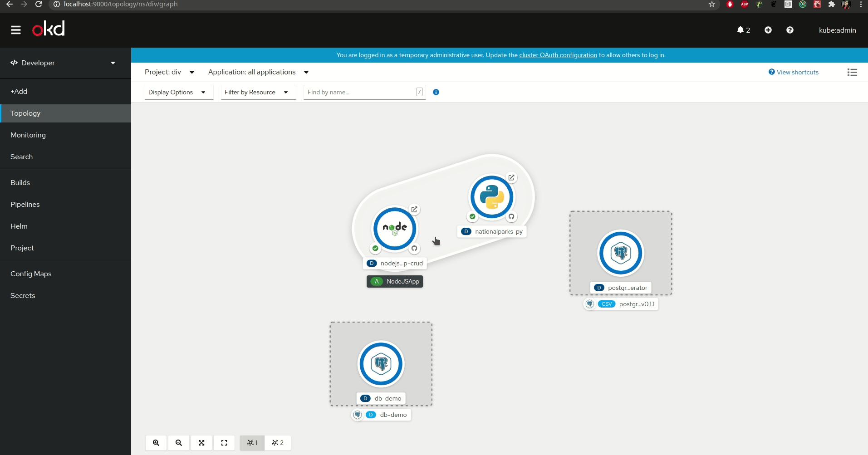
Task: Click GitHub source icon on nodejs node
Action: coord(414,249)
